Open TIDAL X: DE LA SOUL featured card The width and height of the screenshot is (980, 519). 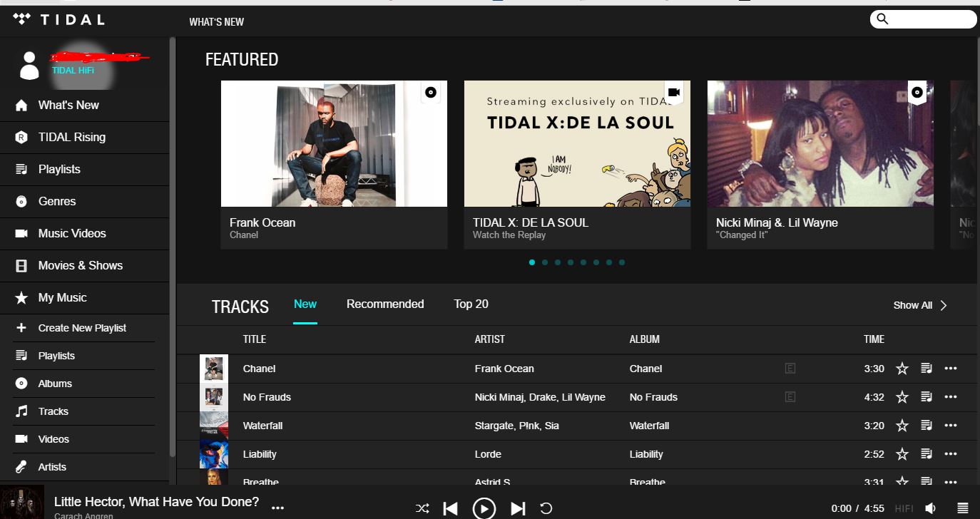click(x=577, y=165)
